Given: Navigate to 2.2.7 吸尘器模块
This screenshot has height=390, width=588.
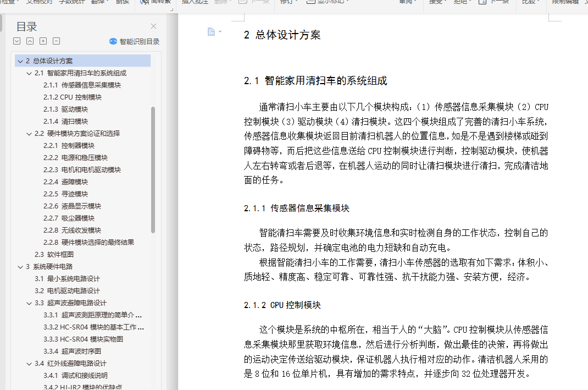Looking at the screenshot, I should tap(69, 218).
